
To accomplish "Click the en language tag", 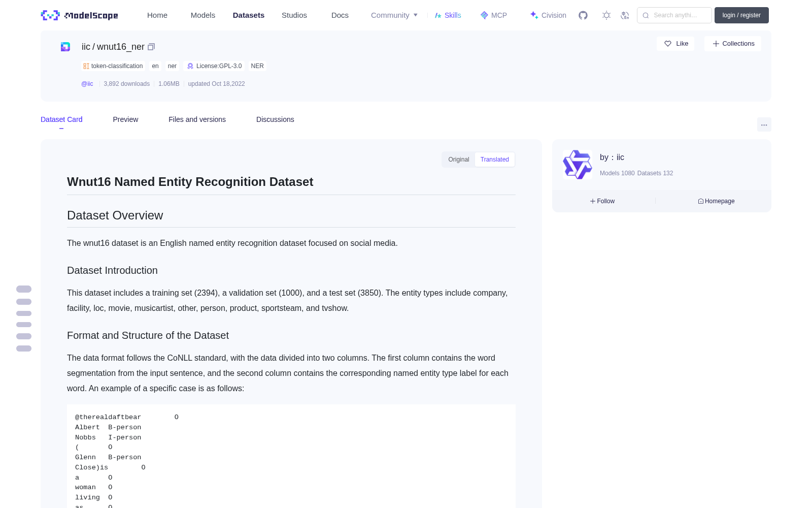I will click(x=155, y=66).
